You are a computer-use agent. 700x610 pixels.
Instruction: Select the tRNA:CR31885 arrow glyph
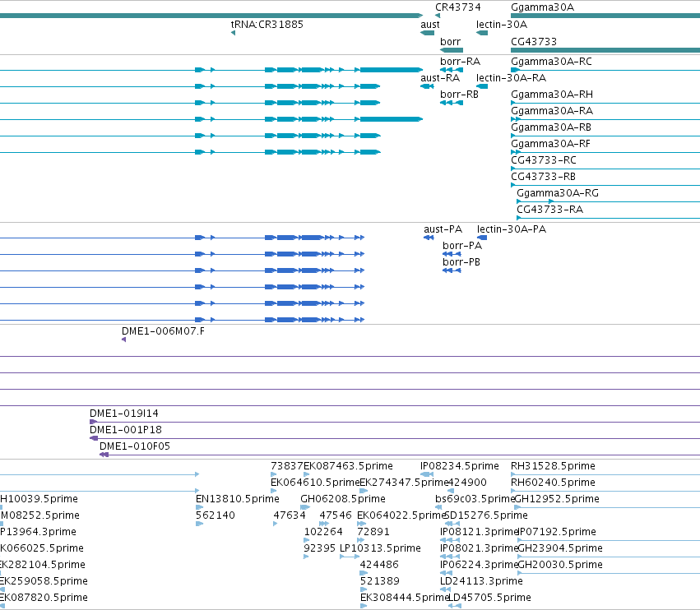point(233,33)
